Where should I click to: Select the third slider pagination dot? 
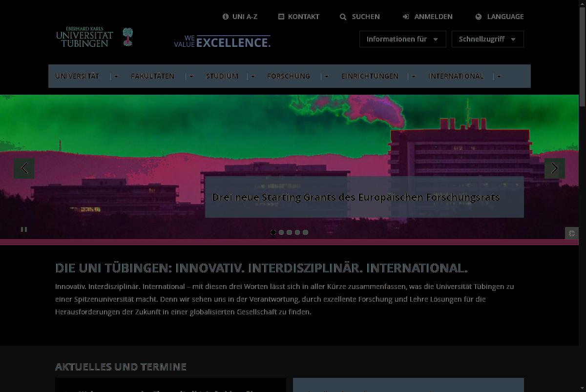[289, 232]
